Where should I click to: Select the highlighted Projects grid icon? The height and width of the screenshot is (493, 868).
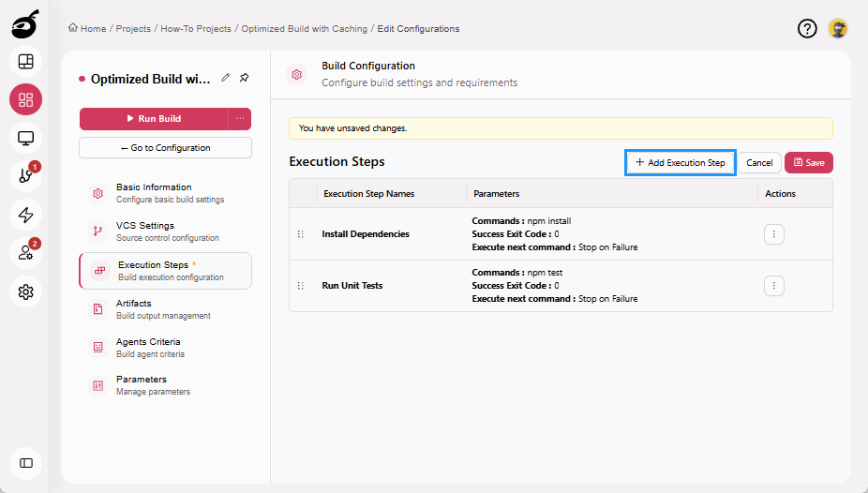pyautogui.click(x=25, y=99)
